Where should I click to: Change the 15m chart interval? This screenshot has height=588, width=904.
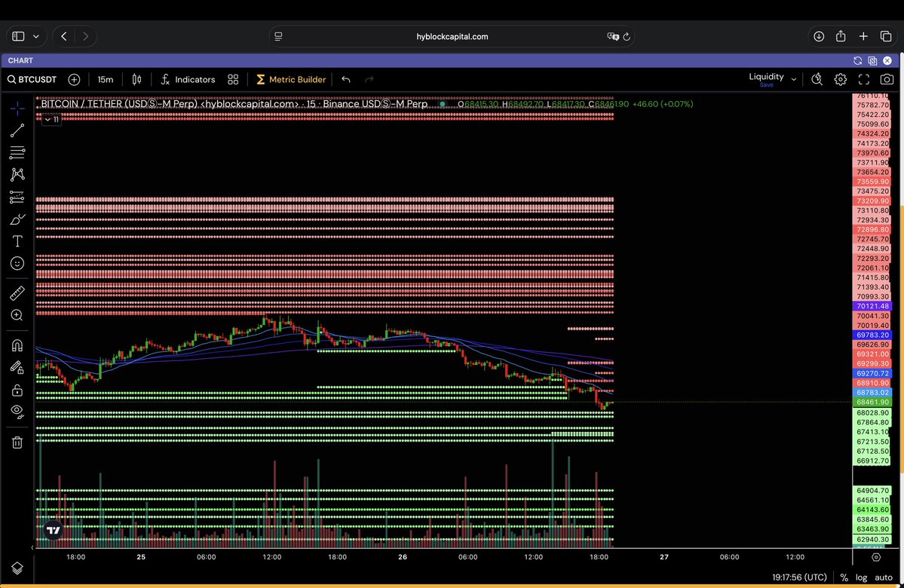point(106,80)
